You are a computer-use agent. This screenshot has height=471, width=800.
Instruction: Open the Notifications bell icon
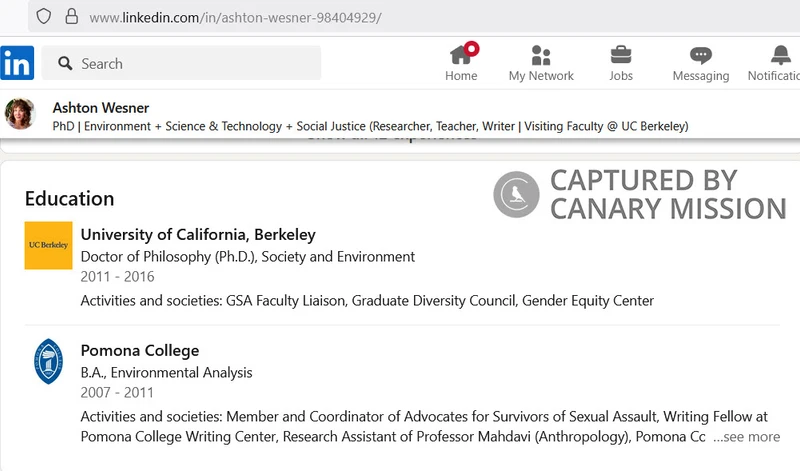pyautogui.click(x=781, y=55)
